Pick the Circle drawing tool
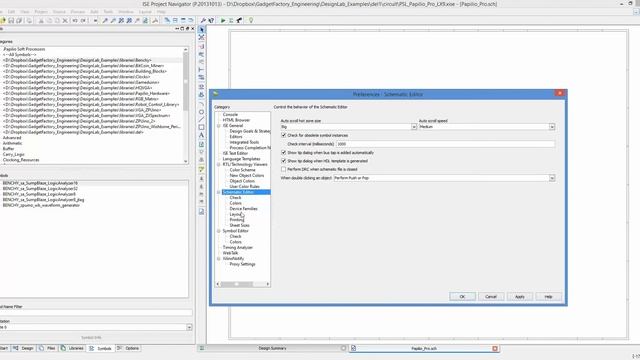The height and width of the screenshot is (360, 640). (x=201, y=112)
